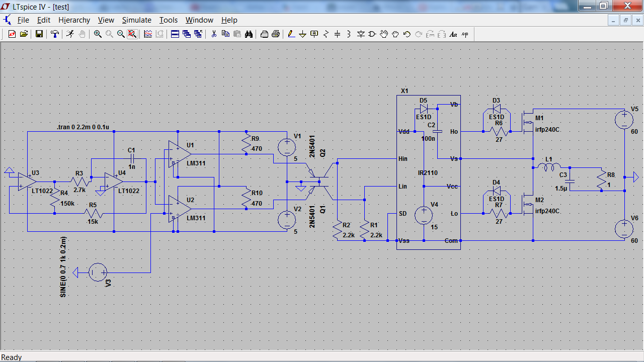Undo the last action from the toolbar
Image resolution: width=644 pixels, height=362 pixels.
[x=407, y=34]
